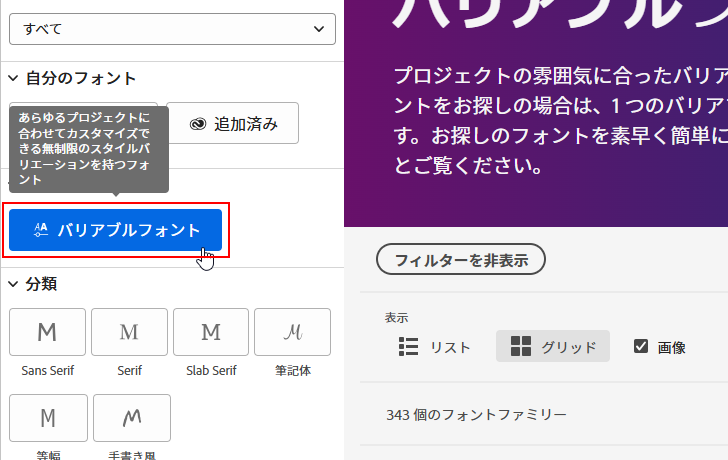Click the variable font AA icon

[x=41, y=230]
